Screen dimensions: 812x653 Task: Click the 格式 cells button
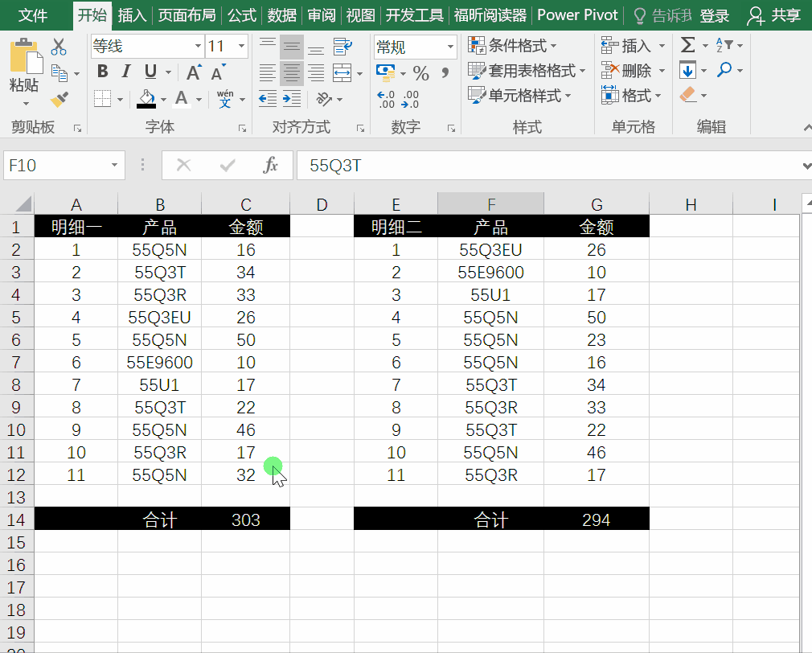(x=632, y=95)
